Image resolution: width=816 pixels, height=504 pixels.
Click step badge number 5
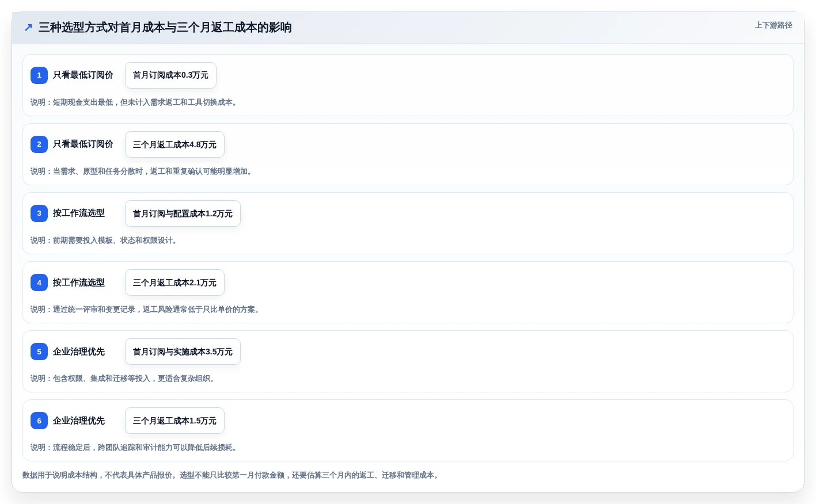point(39,352)
